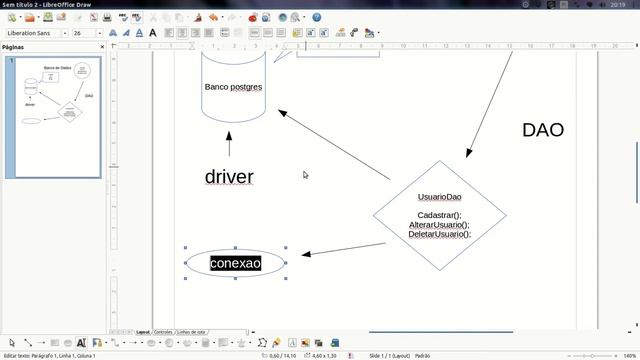The width and height of the screenshot is (640, 360).
Task: Justify the text alignment
Action: coord(209,33)
